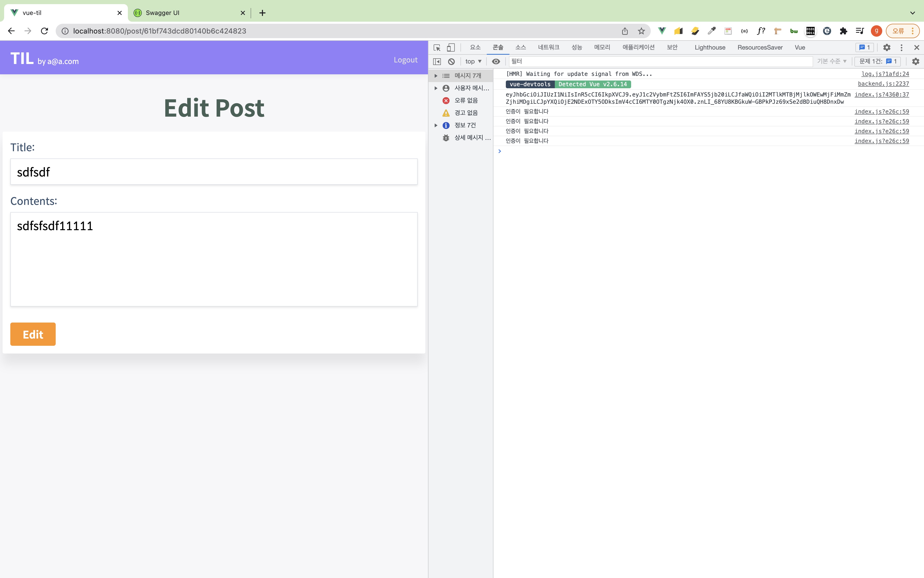Click the browser address bar URL
The width and height of the screenshot is (924, 578).
[160, 31]
